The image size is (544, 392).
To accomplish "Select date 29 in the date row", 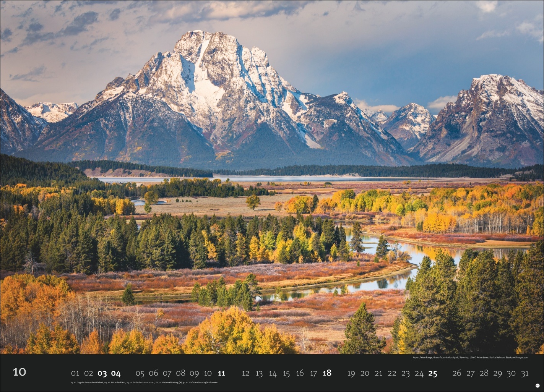I will pos(497,373).
